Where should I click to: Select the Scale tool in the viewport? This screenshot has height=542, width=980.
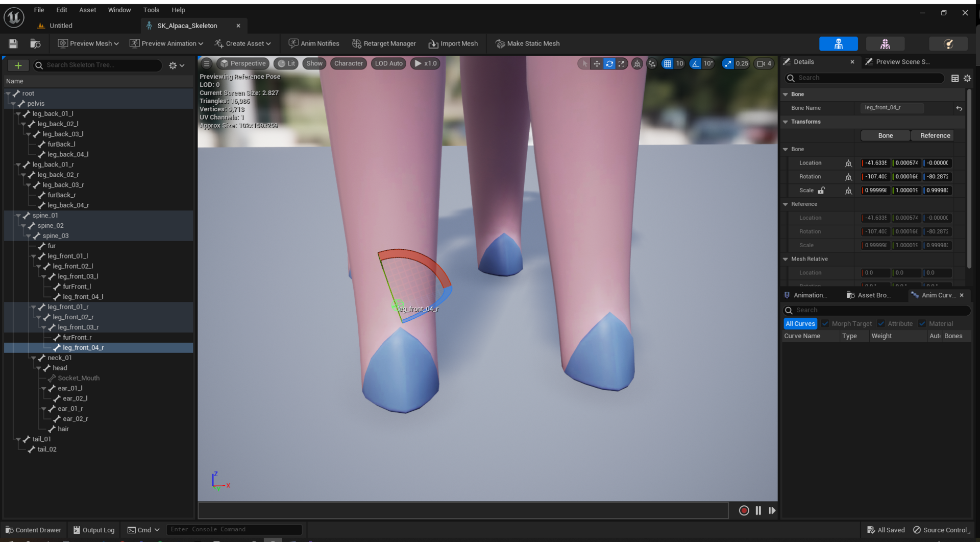[x=622, y=63]
